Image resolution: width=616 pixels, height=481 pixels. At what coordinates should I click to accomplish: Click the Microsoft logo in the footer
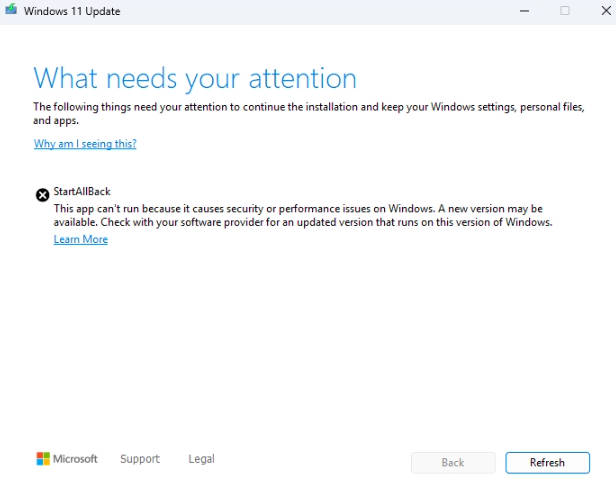click(x=67, y=459)
